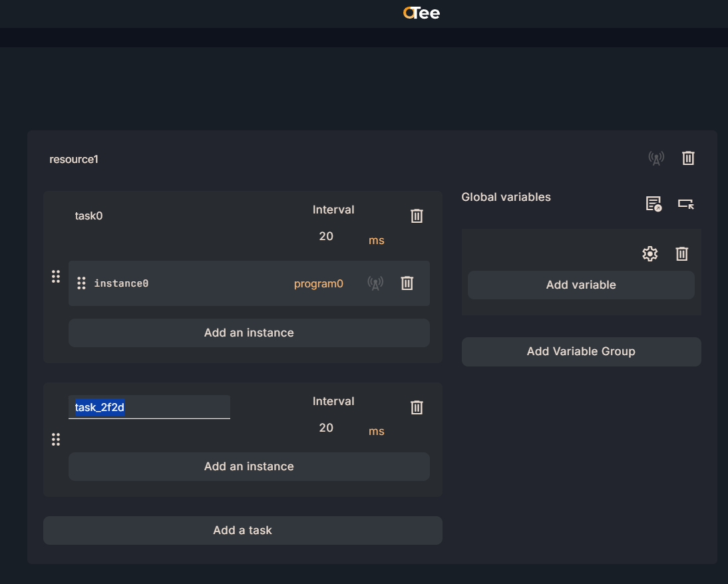
Task: Open the program0 link on instance0
Action: 319,283
